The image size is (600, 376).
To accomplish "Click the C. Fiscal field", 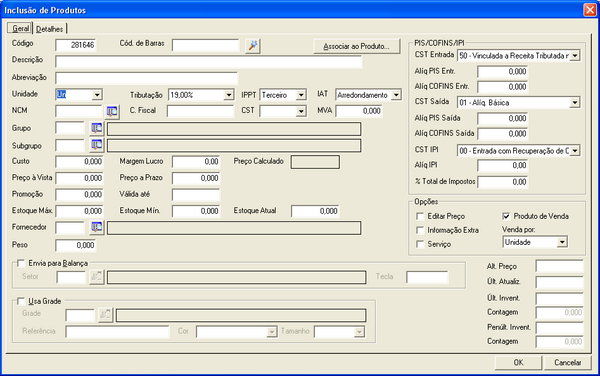I will 201,111.
